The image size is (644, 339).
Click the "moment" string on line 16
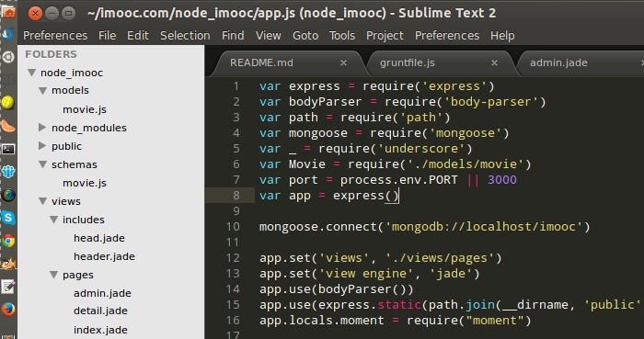click(494, 320)
